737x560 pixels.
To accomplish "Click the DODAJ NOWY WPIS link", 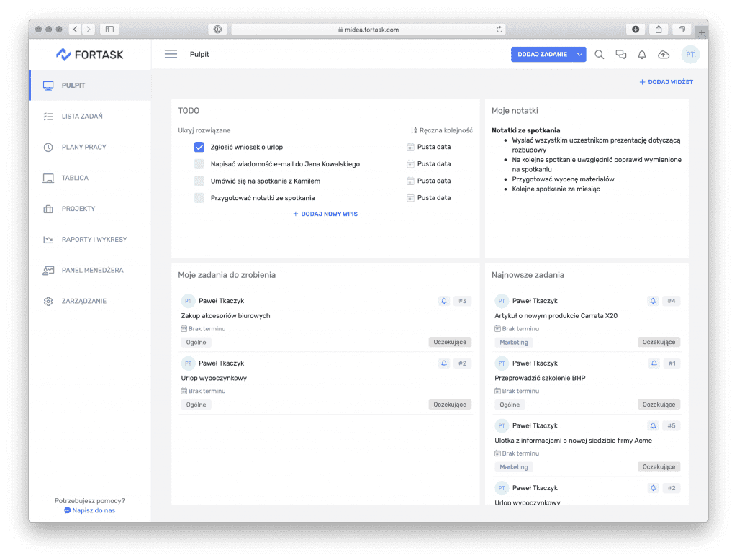I will coord(325,214).
